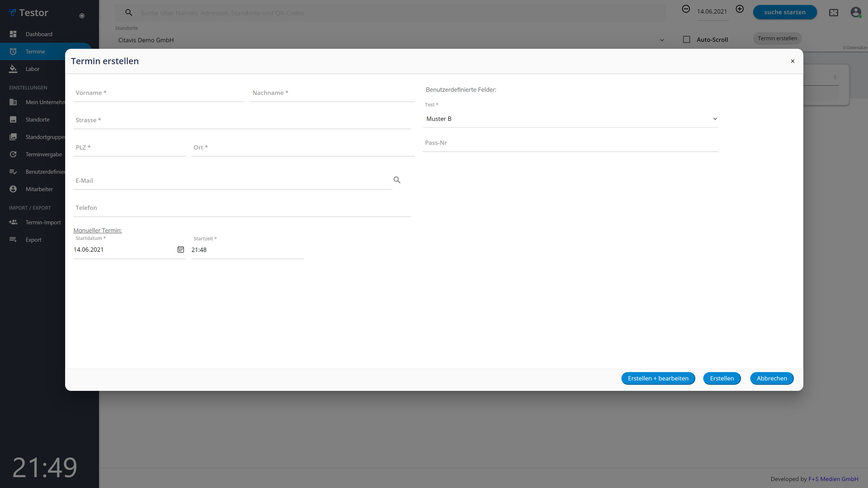Image resolution: width=868 pixels, height=488 pixels.
Task: Click the Mein Unternehmen building icon
Action: (x=13, y=102)
